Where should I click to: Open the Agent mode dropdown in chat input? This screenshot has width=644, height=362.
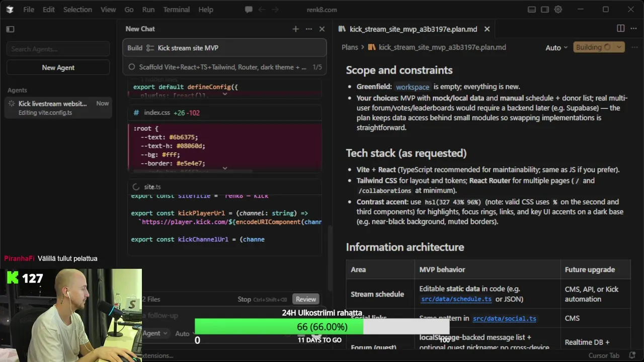155,333
